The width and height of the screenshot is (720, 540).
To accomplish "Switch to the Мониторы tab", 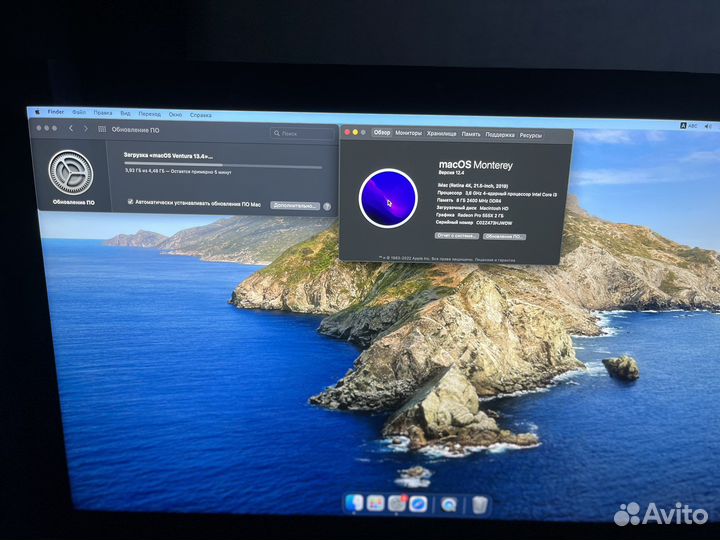I will tap(408, 133).
